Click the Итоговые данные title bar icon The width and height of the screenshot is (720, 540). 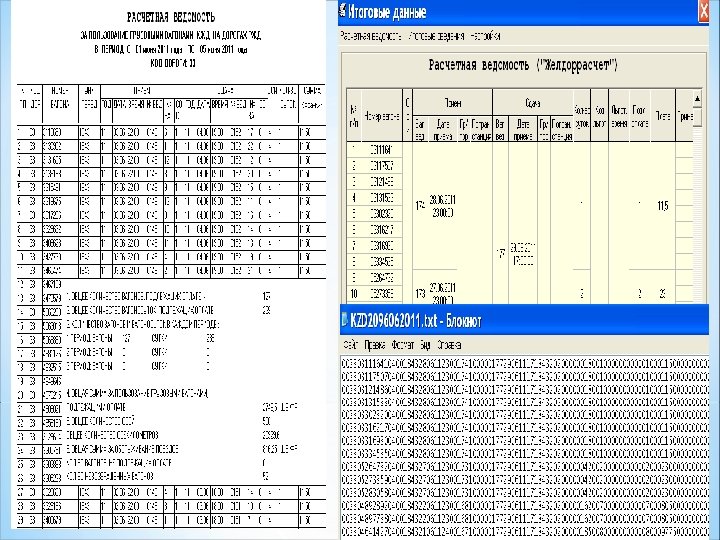point(343,11)
